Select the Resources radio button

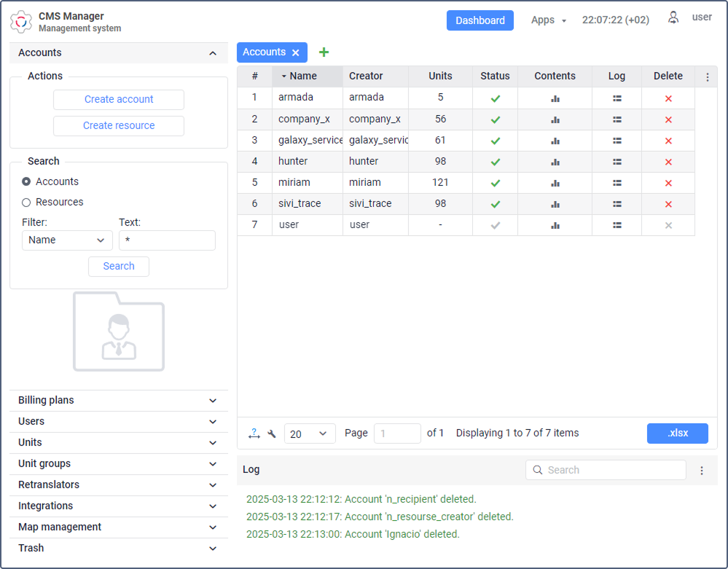[x=26, y=203]
